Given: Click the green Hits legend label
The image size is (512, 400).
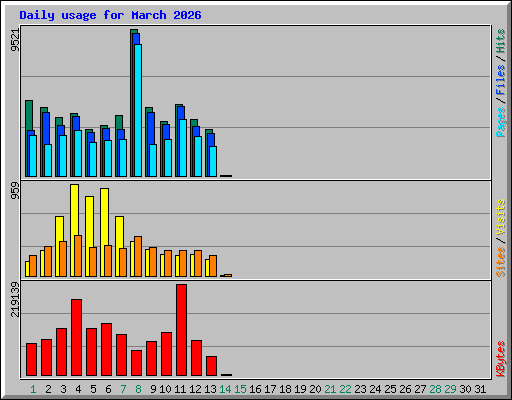Looking at the screenshot, I should pyautogui.click(x=501, y=41).
